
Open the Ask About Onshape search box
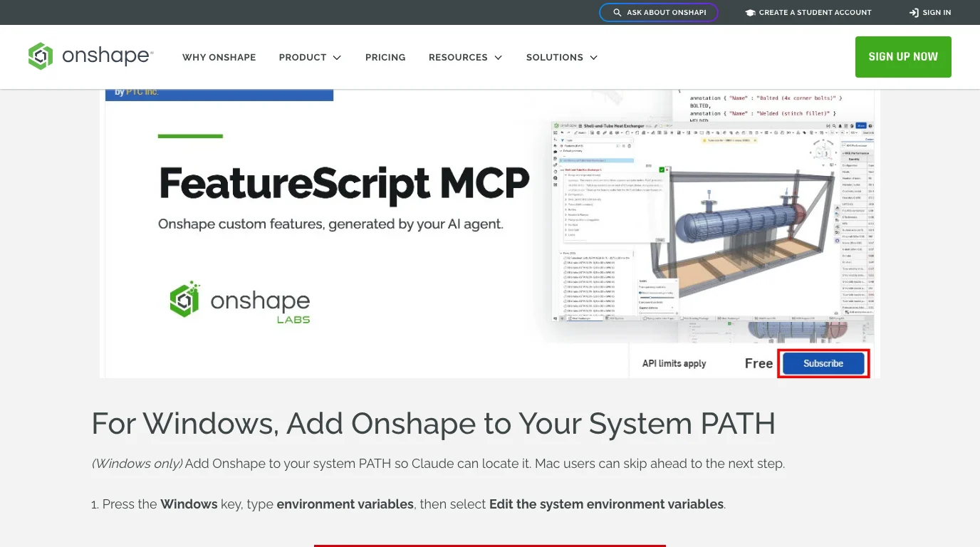click(x=659, y=13)
